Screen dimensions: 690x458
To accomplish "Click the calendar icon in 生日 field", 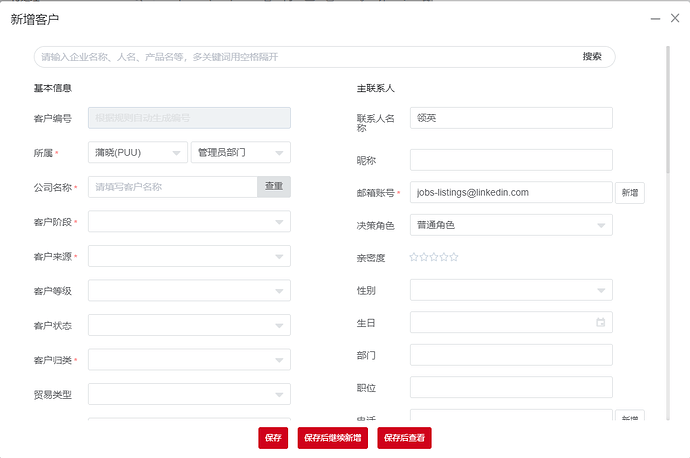I will (x=600, y=323).
